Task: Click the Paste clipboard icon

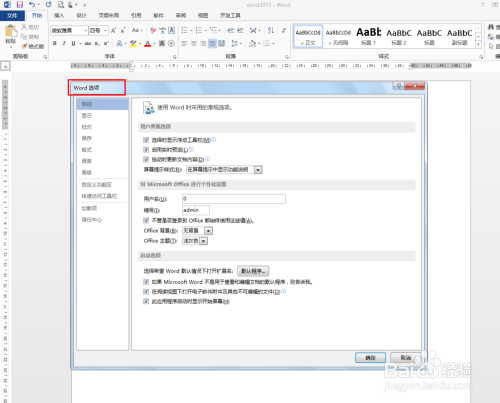Action: coord(11,31)
